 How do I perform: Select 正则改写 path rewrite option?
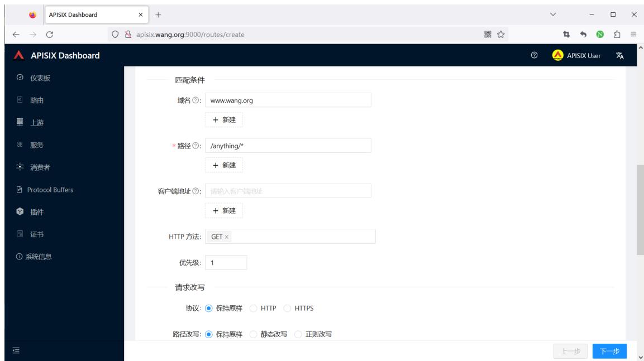coord(298,334)
